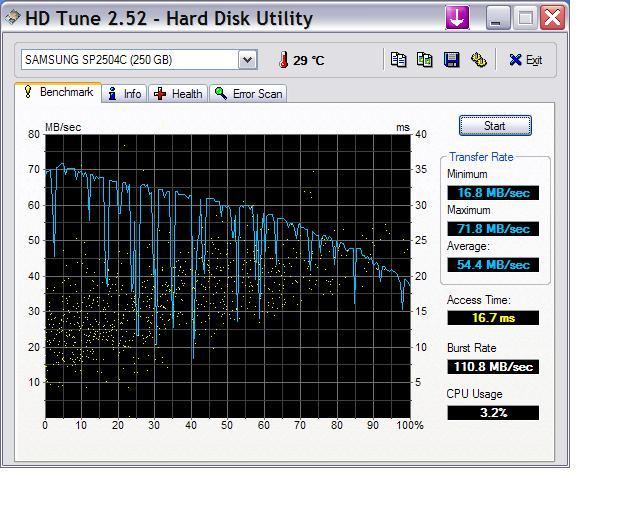The image size is (640, 512).
Task: Open the Error Scan tab
Action: coord(248,93)
